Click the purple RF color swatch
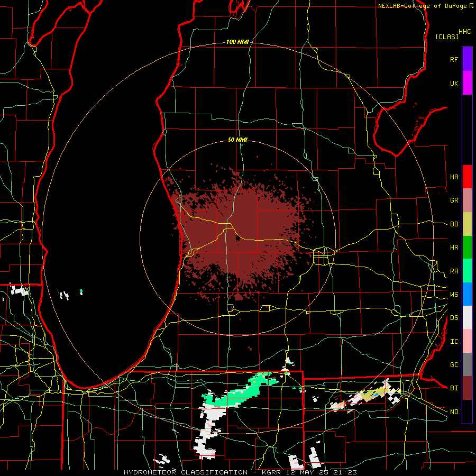Screen dimensions: 476x476 (467, 59)
